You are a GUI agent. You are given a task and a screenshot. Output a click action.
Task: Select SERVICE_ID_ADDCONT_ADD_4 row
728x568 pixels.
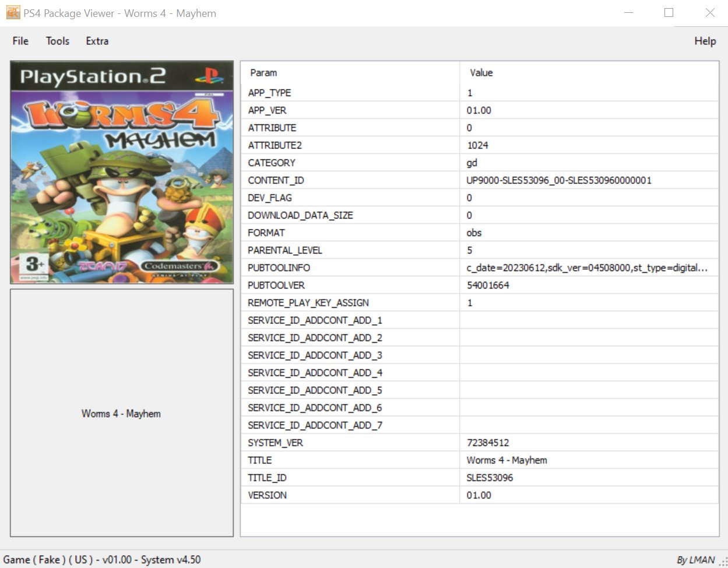click(480, 373)
